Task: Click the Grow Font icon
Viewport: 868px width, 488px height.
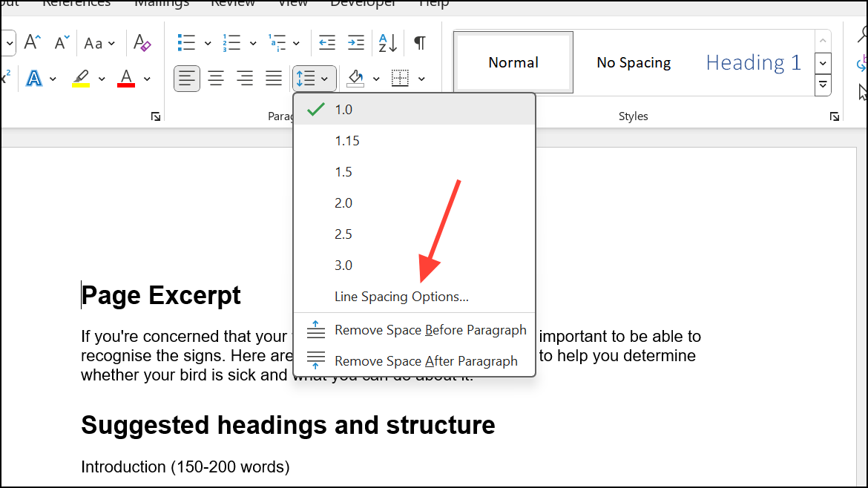Action: coord(31,41)
